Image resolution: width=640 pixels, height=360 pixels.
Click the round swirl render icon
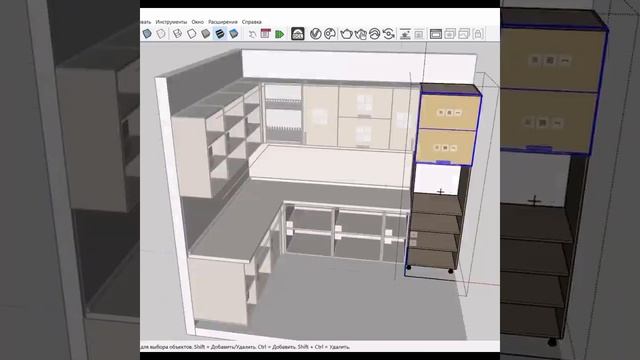375,33
